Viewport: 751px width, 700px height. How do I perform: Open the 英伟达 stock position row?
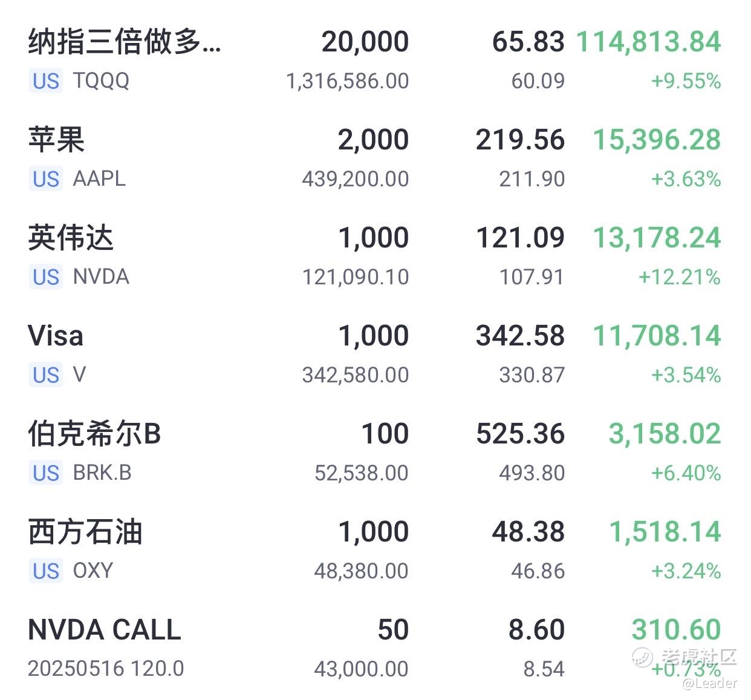point(375,256)
